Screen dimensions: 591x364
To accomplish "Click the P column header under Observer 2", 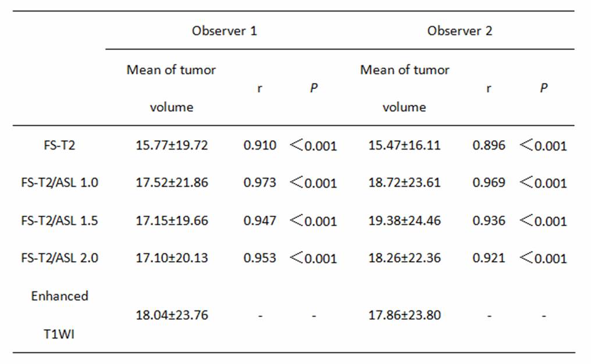I will tap(543, 89).
